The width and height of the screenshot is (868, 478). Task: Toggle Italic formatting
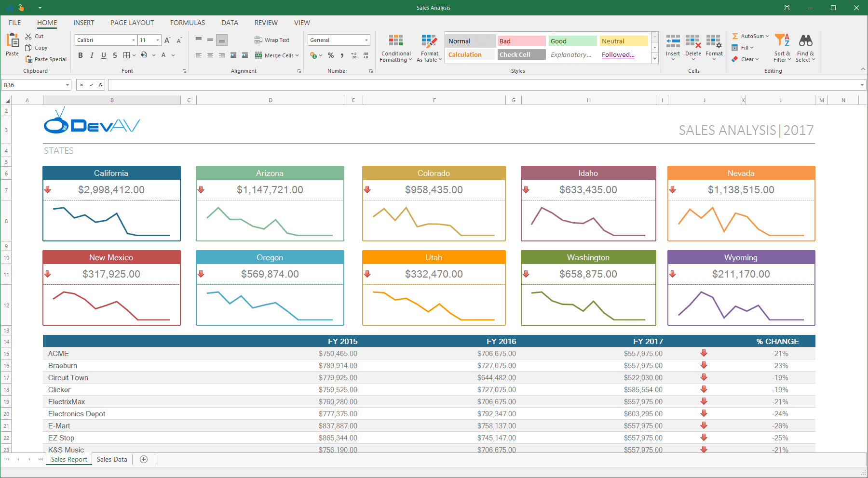coord(92,55)
